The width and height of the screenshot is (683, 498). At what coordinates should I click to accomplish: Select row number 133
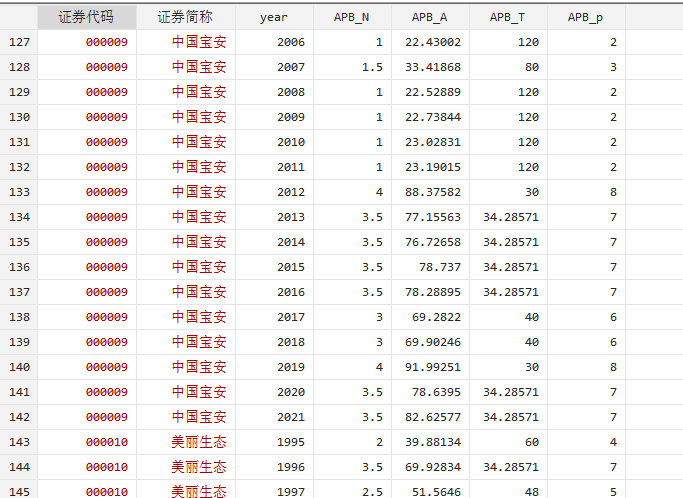pyautogui.click(x=19, y=192)
